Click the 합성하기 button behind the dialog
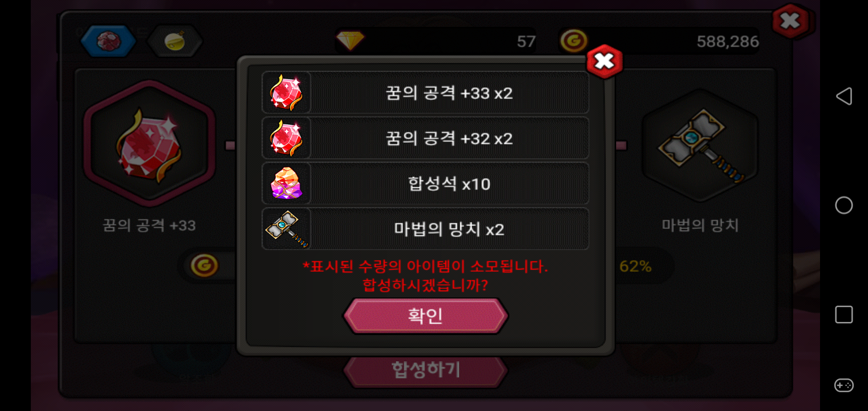The height and width of the screenshot is (411, 868). pos(425,370)
